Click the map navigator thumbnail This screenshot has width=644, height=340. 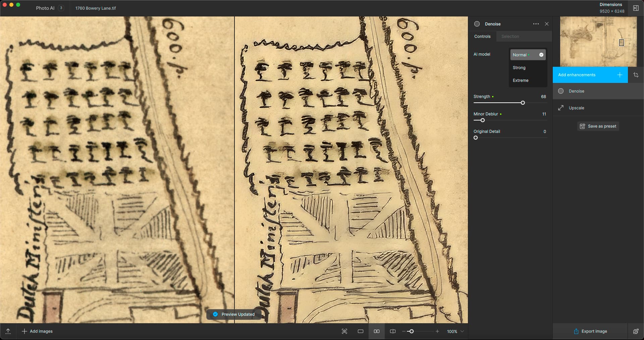point(598,42)
